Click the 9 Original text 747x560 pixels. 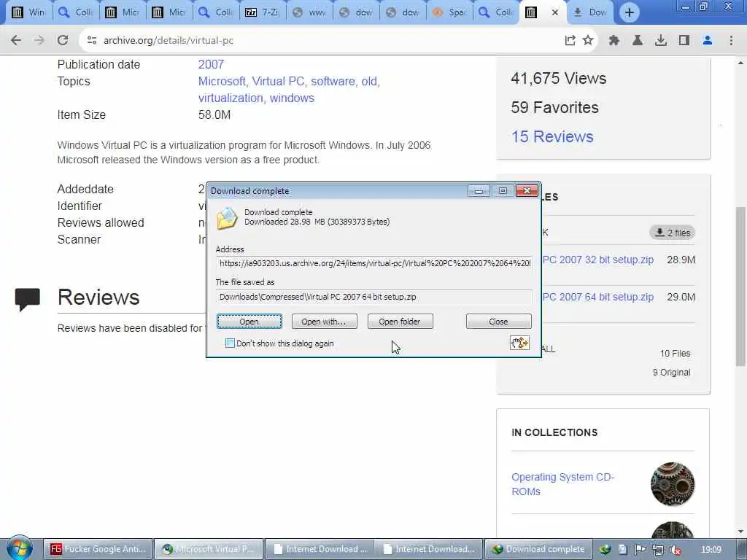671,373
